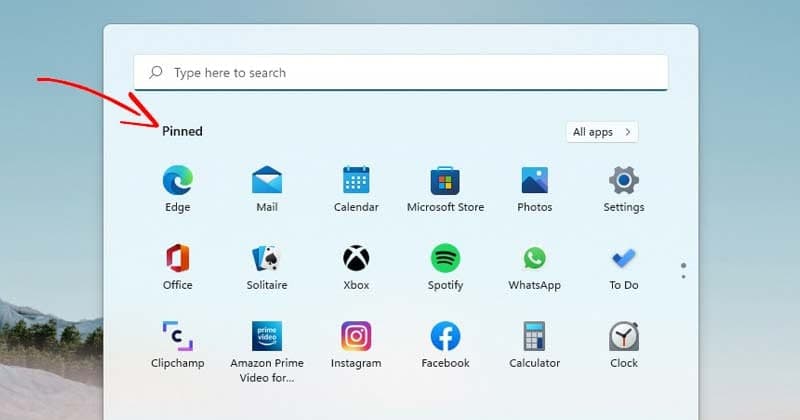This screenshot has height=420, width=800.
Task: Click the All apps button
Action: click(602, 132)
